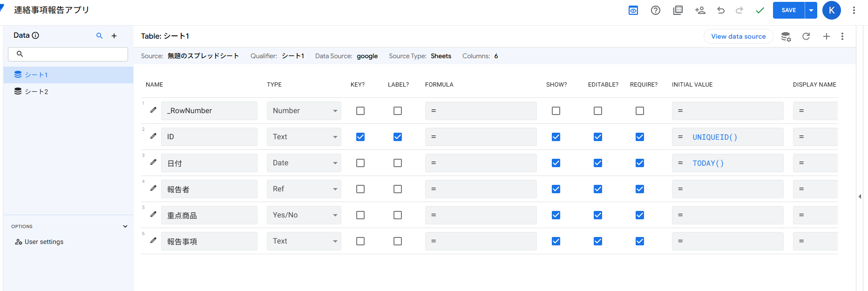The image size is (868, 291).
Task: Toggle SHOW for 重点商品 column
Action: click(x=556, y=215)
